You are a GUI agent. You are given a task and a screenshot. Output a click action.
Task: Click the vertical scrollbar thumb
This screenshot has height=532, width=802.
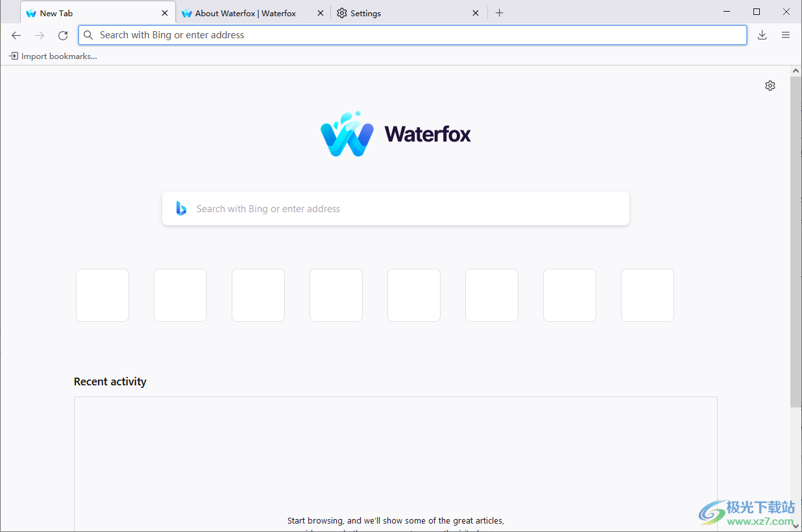[x=796, y=241]
